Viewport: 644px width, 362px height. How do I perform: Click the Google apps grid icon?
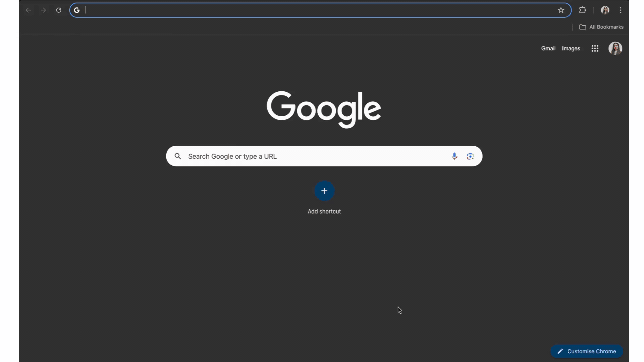(595, 48)
